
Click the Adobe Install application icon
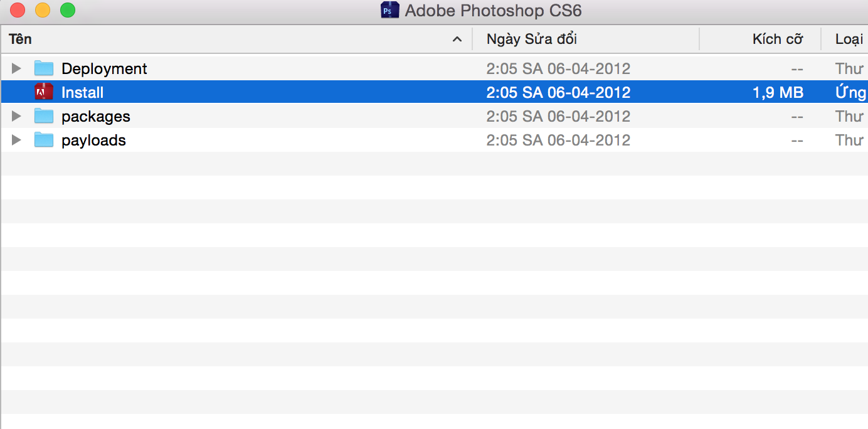[x=44, y=92]
